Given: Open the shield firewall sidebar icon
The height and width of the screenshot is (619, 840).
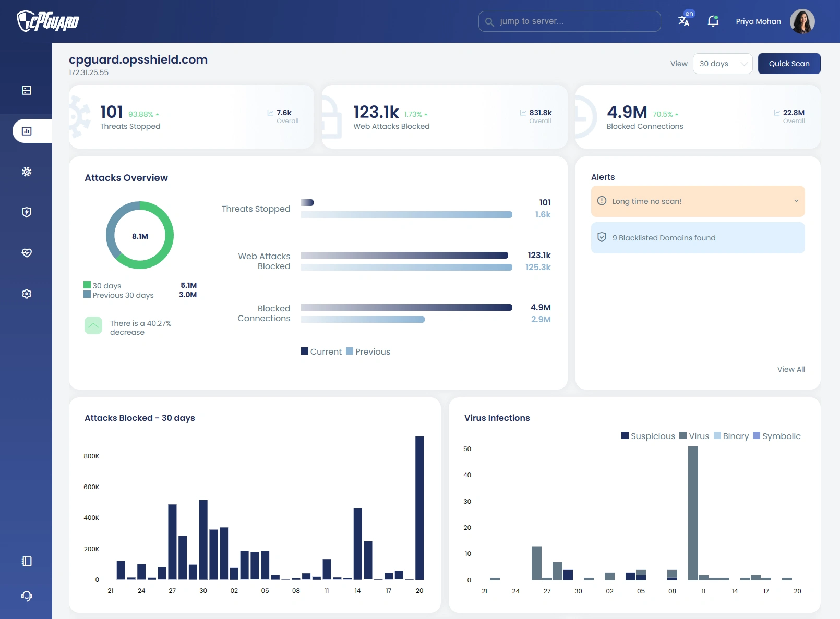Looking at the screenshot, I should point(27,212).
